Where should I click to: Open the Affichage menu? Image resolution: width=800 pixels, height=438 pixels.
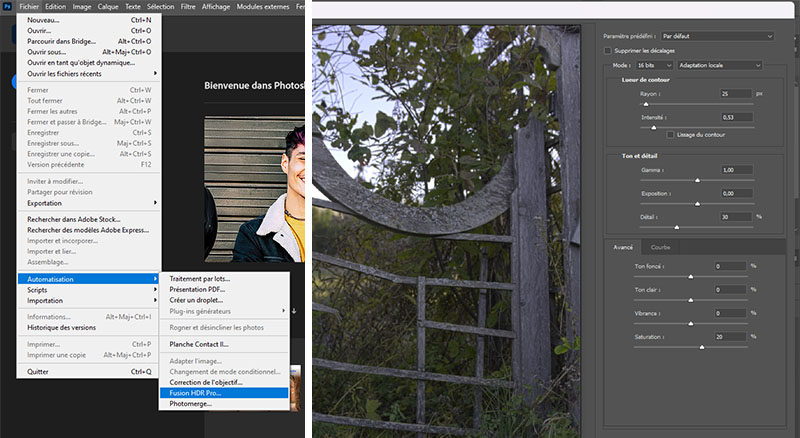(216, 7)
